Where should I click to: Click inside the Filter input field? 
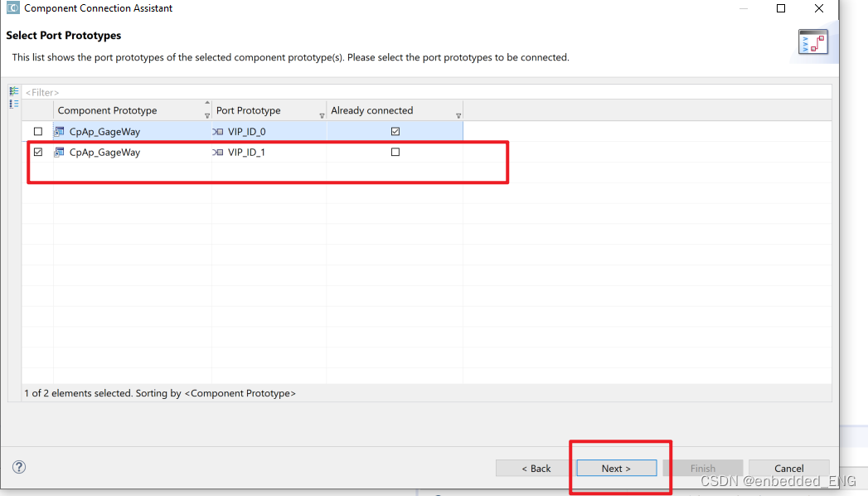coord(166,91)
